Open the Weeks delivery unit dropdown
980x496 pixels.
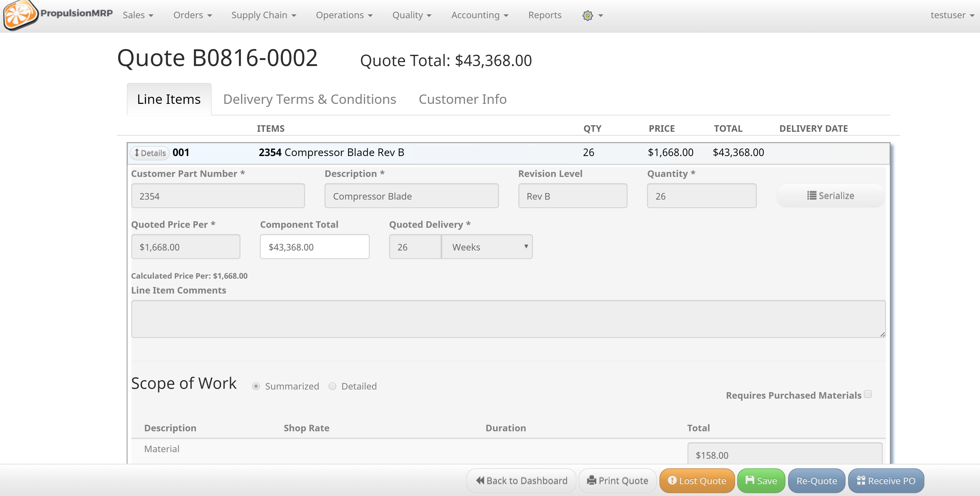[x=486, y=247]
